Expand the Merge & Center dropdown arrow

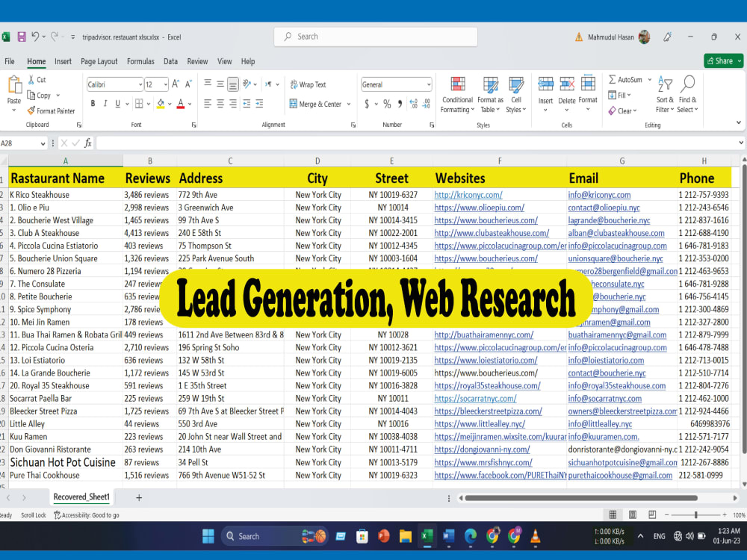tap(349, 104)
